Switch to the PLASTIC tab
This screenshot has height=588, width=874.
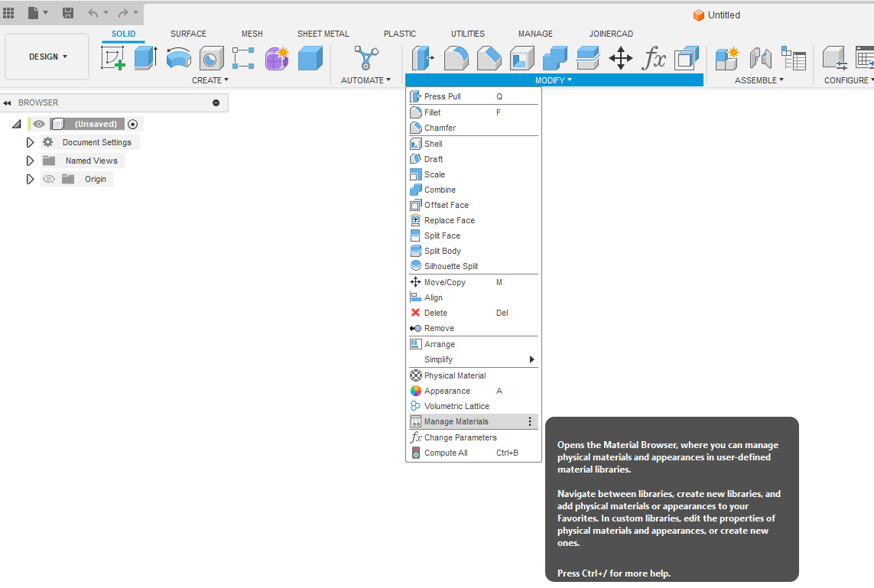pyautogui.click(x=400, y=34)
